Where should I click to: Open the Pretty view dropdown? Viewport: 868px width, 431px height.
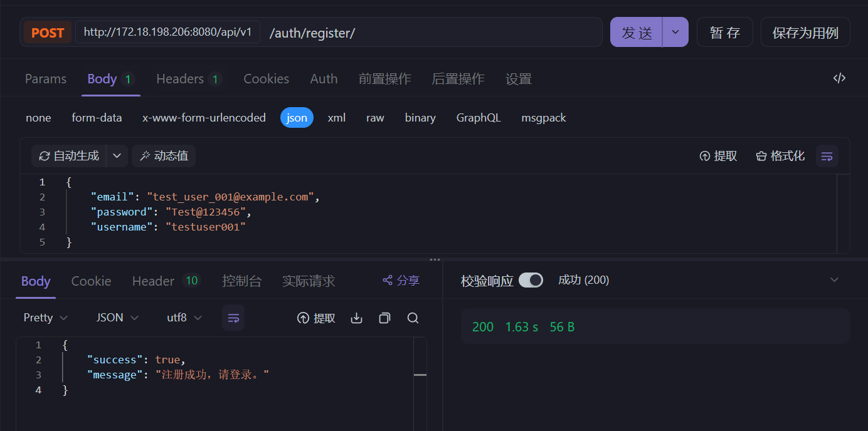pos(45,318)
